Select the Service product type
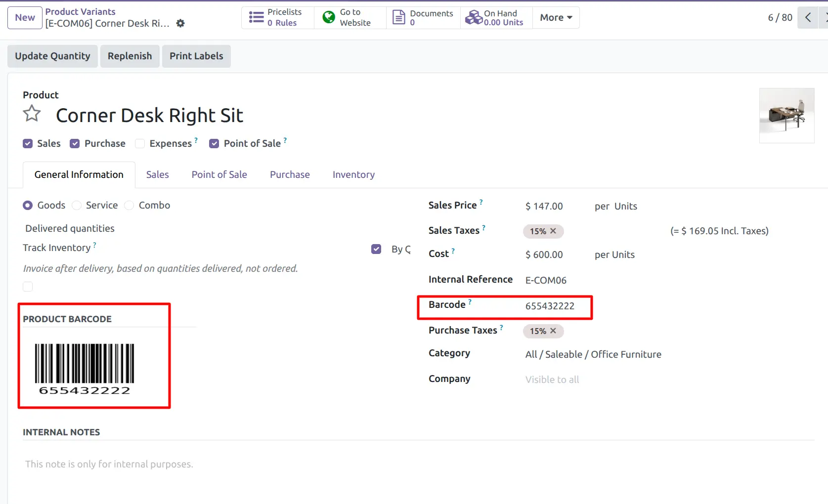 (x=77, y=205)
